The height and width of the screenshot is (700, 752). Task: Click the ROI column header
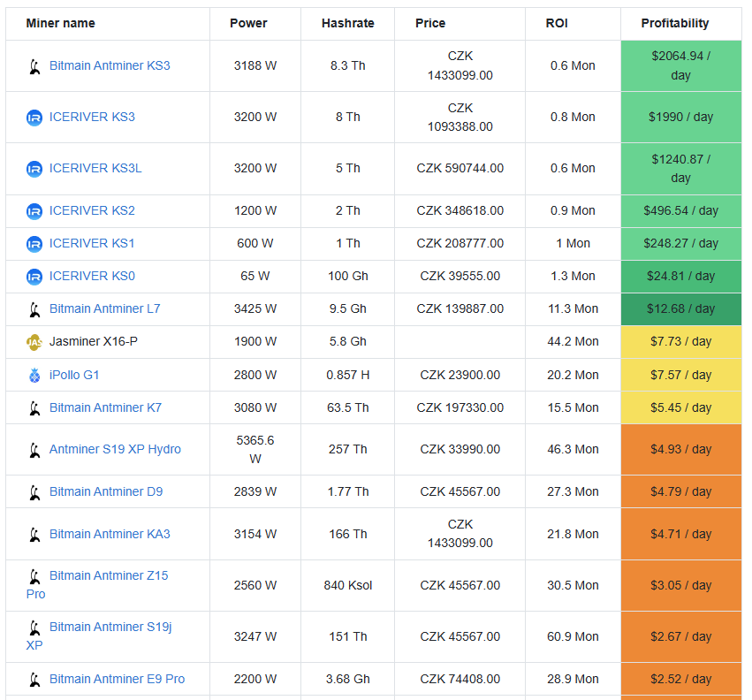click(x=557, y=23)
